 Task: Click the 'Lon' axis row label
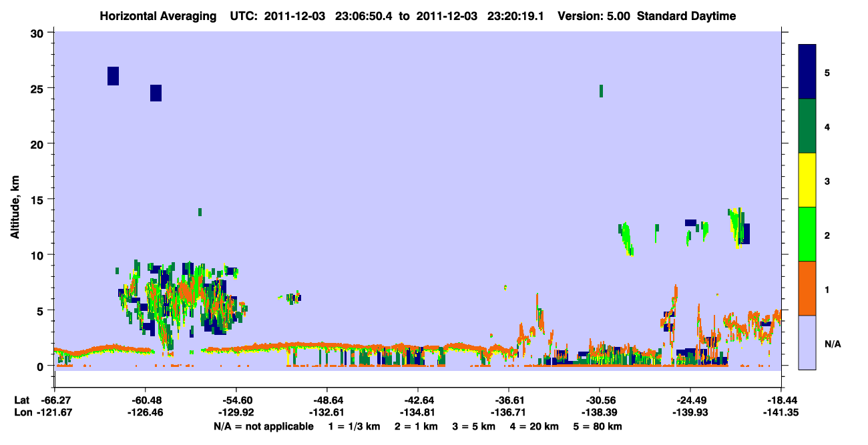[21, 412]
